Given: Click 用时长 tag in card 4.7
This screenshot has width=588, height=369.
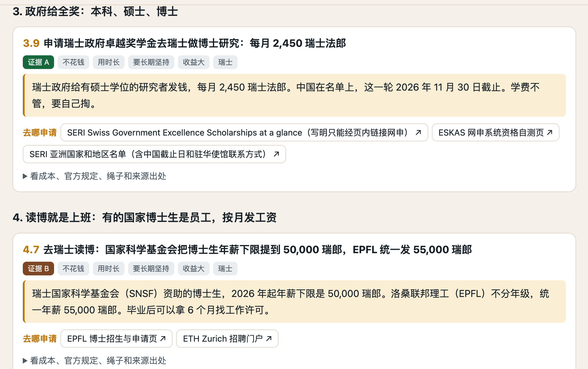Looking at the screenshot, I should 108,269.
